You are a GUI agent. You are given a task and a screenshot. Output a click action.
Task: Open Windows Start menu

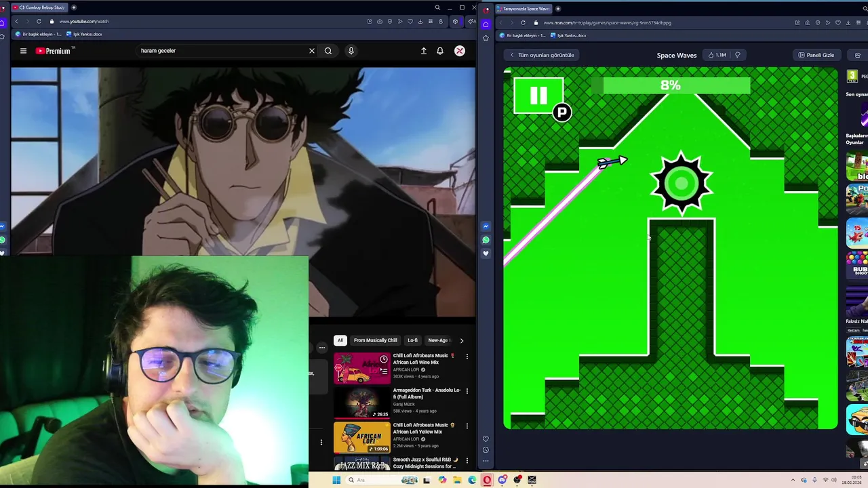[x=336, y=480]
